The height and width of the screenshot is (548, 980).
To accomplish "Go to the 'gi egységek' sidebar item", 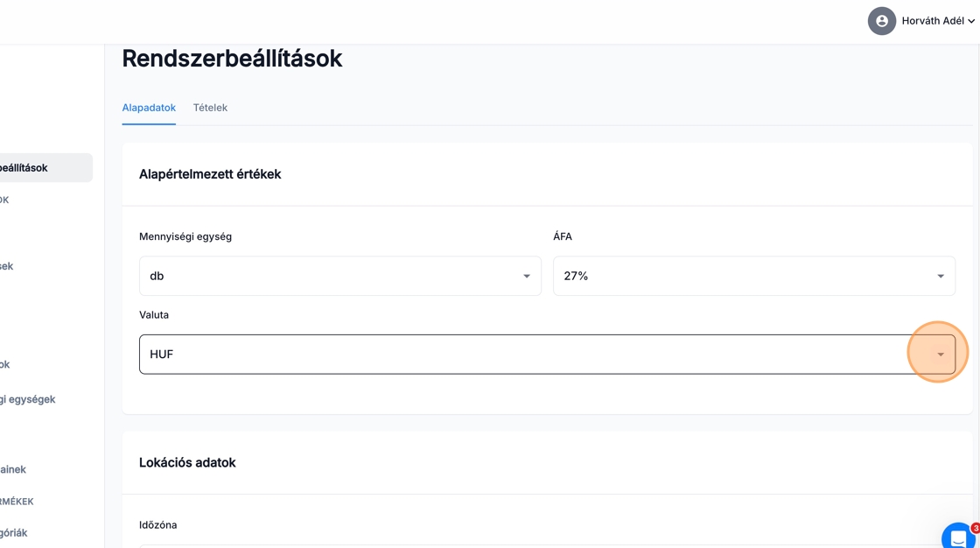I will click(28, 399).
